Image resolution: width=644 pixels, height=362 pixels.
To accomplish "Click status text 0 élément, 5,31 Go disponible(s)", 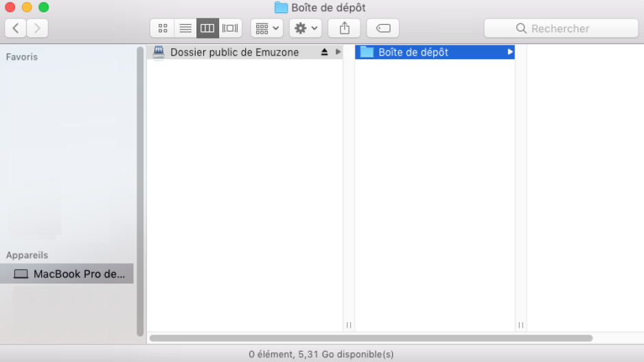I will pyautogui.click(x=321, y=354).
